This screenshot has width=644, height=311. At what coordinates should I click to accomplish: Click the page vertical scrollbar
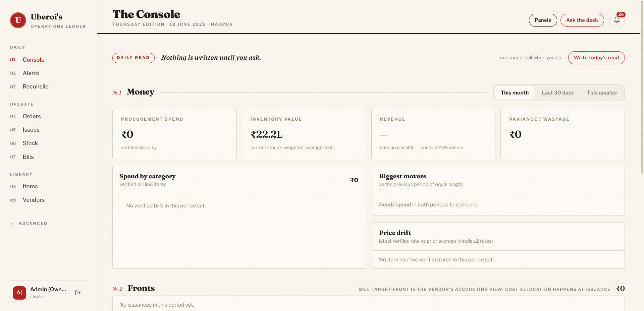pyautogui.click(x=642, y=87)
